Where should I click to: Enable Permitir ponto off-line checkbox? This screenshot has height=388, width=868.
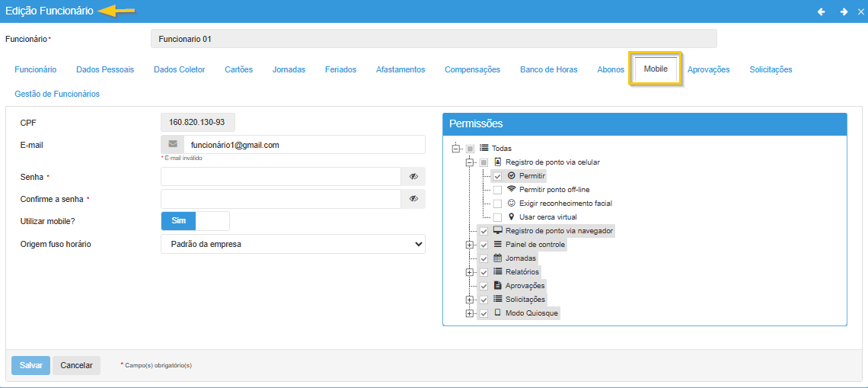(x=497, y=190)
